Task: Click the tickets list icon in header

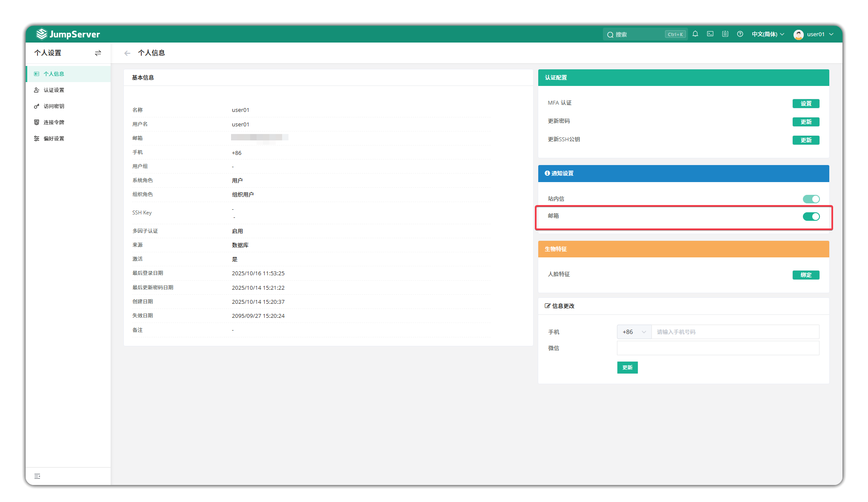Action: tap(725, 34)
